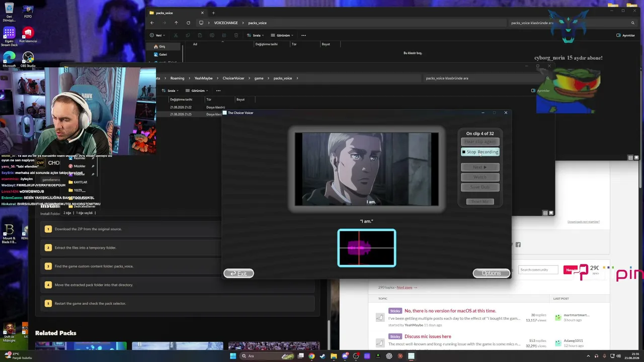Screen dimensions: 644x362
Task: Open the YeahMaybe author link
Action: coord(414,325)
